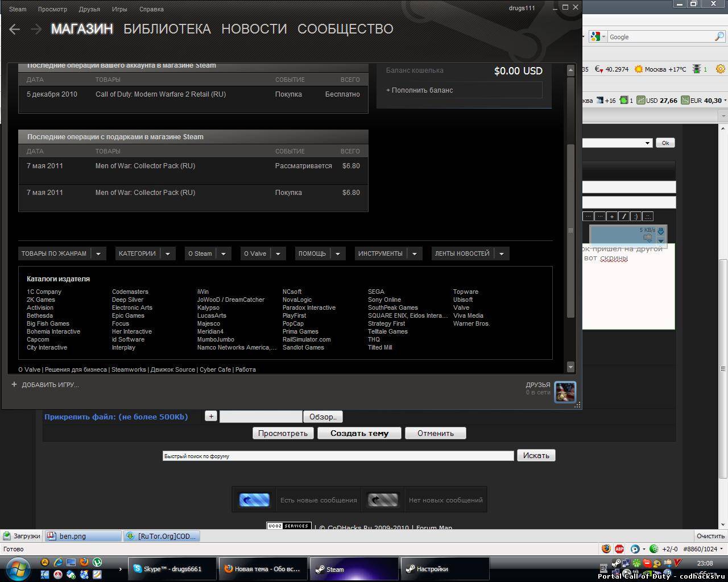Switch to the СООБЩЕСТВО tab
The width and height of the screenshot is (728, 582).
pos(345,29)
